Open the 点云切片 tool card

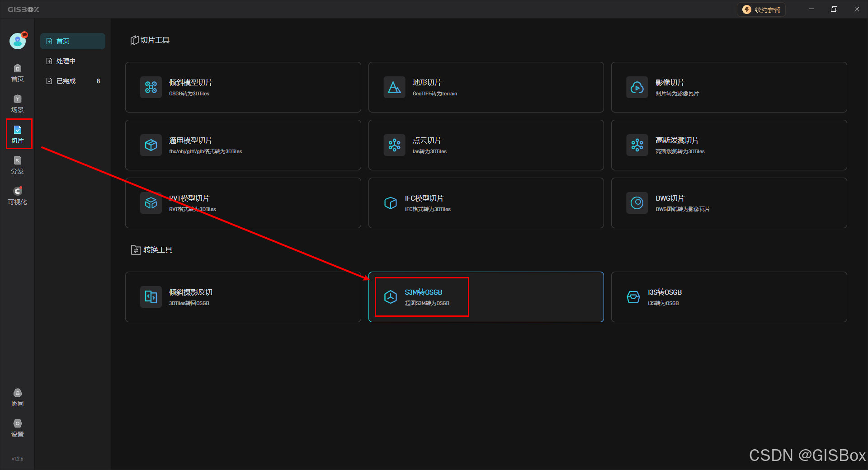click(x=486, y=145)
